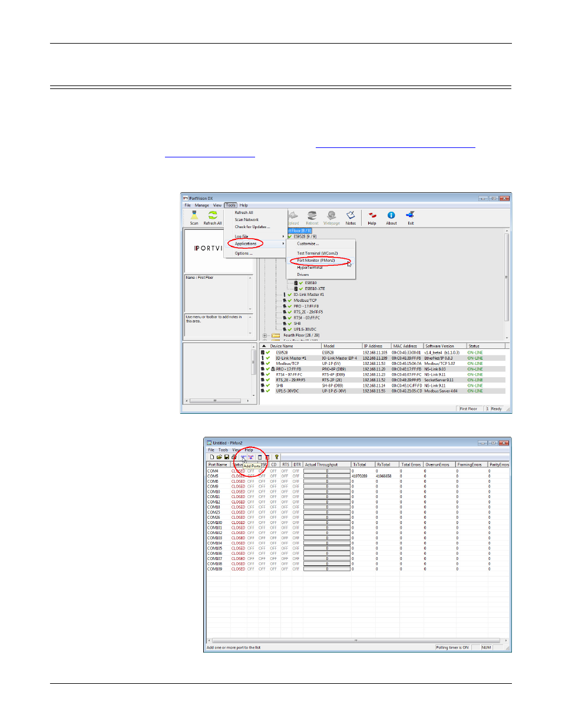
Task: Click the Remove Ports icon in PMon2
Action: (251, 457)
